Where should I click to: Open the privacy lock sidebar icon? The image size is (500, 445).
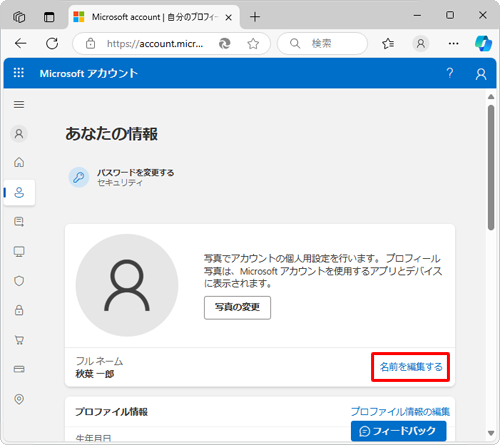(19, 310)
